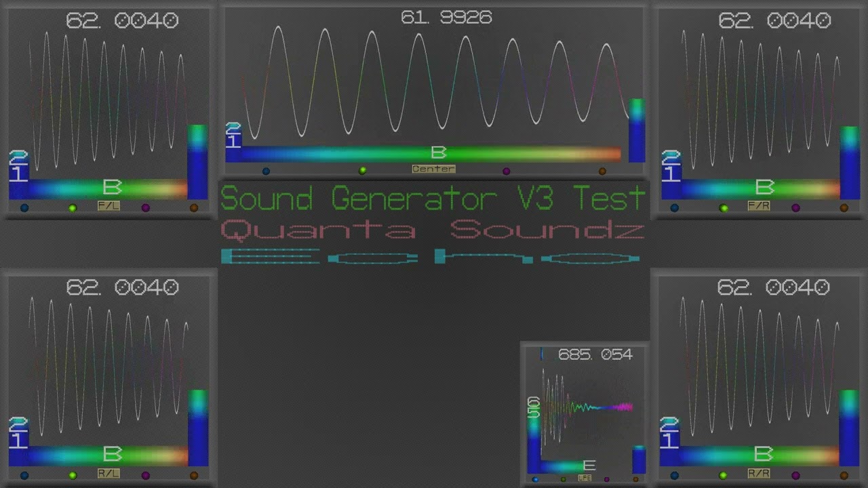Screen dimensions: 868x488
Task: Select the F/L channel label
Action: pos(108,206)
